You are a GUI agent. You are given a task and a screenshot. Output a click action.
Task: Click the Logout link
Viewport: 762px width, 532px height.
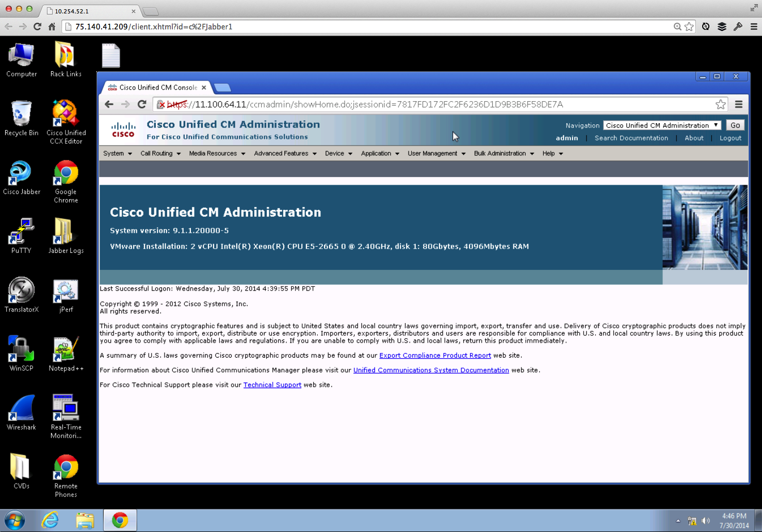pos(730,138)
